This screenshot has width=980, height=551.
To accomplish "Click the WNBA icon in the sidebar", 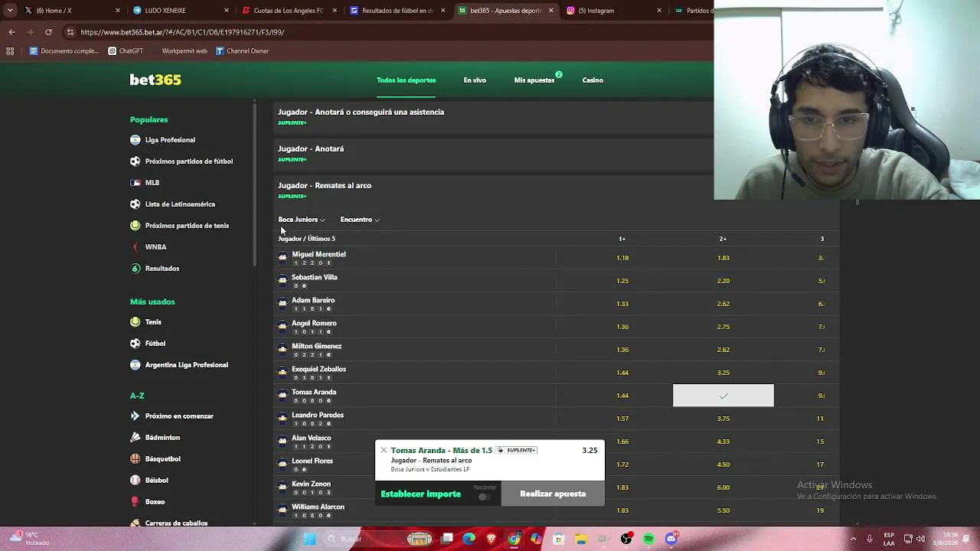I will (136, 247).
